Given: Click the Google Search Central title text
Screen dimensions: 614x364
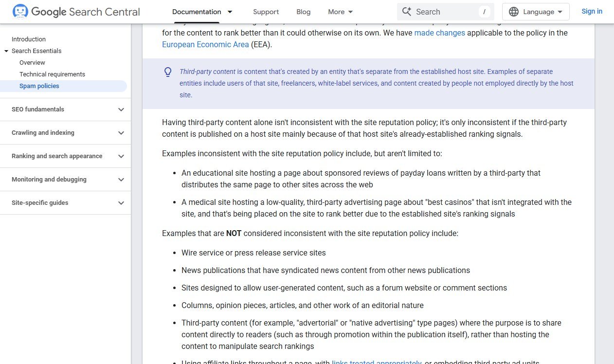Looking at the screenshot, I should (x=86, y=12).
